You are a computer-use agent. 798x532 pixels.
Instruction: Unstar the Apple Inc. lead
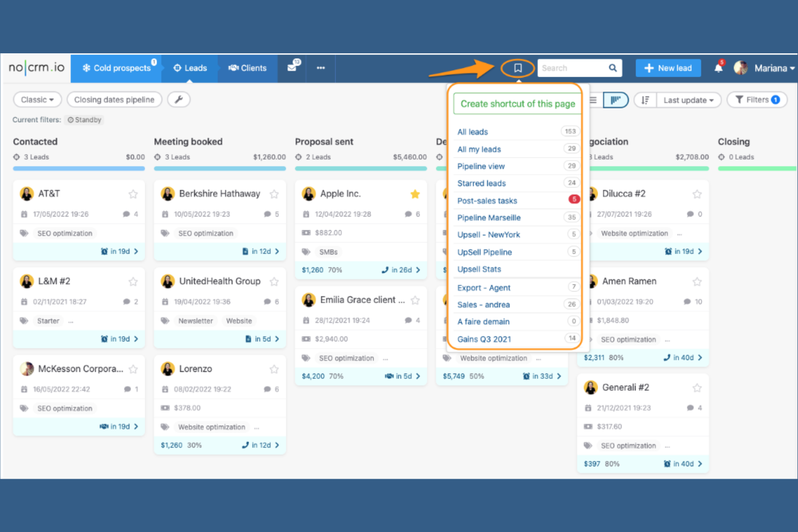(415, 194)
